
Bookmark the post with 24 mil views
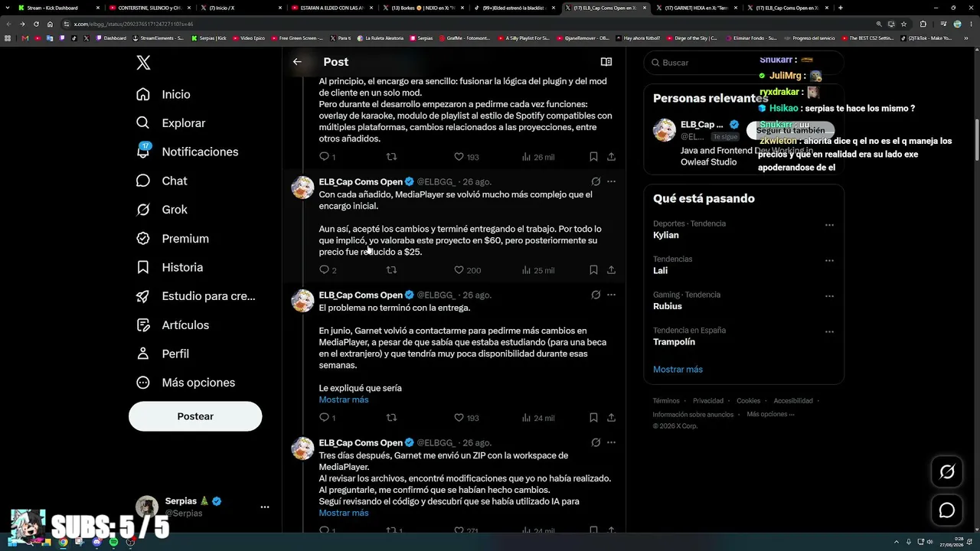[x=593, y=418]
